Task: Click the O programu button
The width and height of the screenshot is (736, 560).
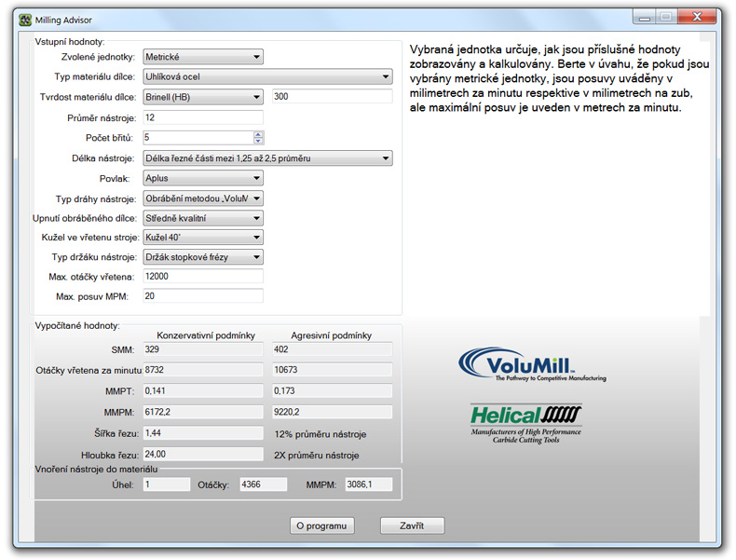Action: [321, 526]
